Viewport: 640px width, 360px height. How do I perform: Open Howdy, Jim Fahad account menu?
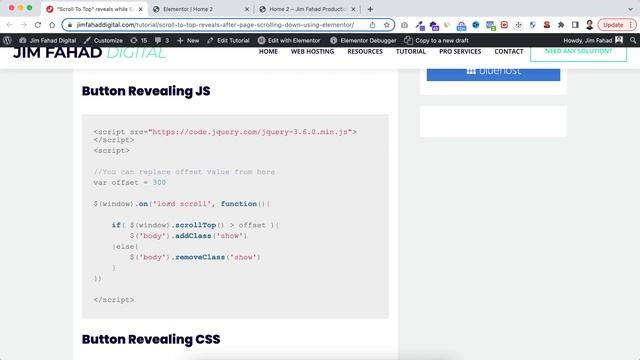[x=593, y=40]
